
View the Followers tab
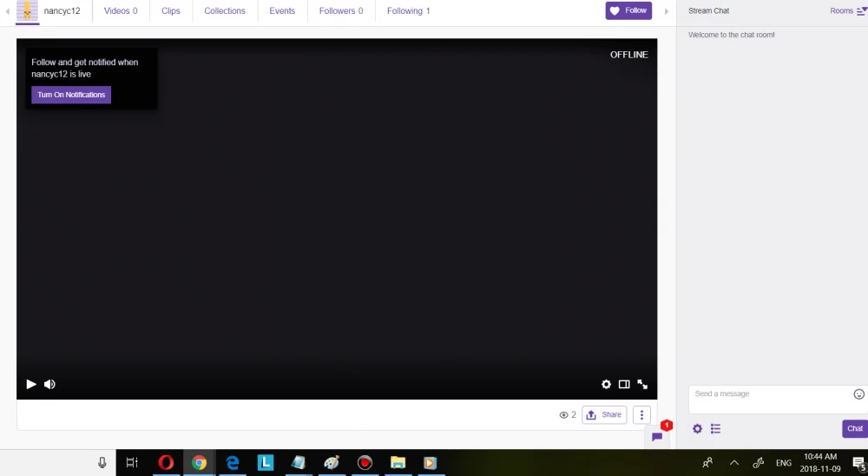341,10
